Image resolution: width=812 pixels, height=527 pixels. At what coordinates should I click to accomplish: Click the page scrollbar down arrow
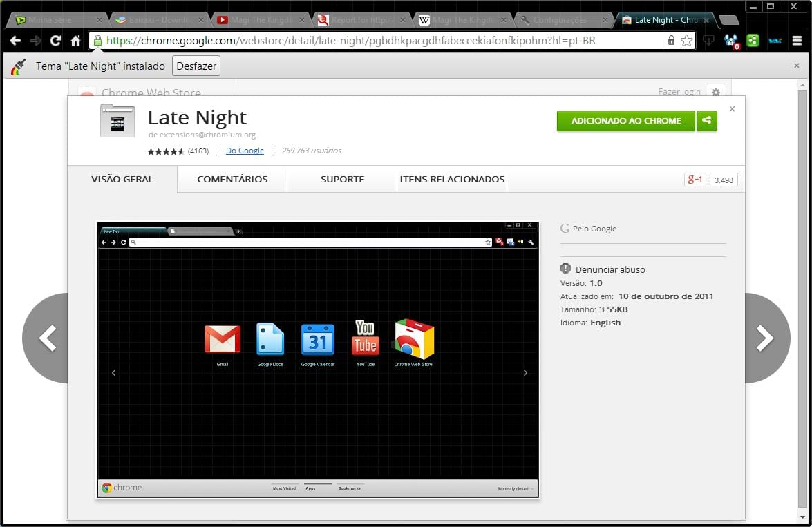(803, 517)
